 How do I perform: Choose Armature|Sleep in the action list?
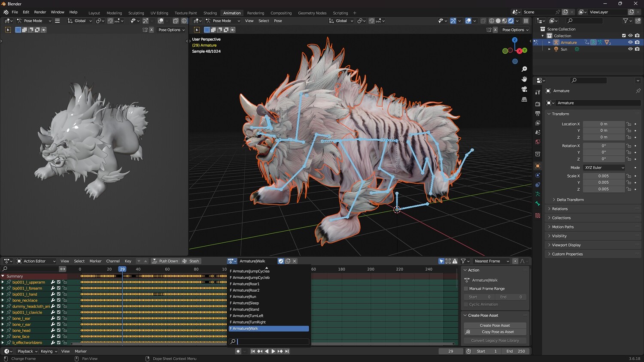(x=269, y=303)
